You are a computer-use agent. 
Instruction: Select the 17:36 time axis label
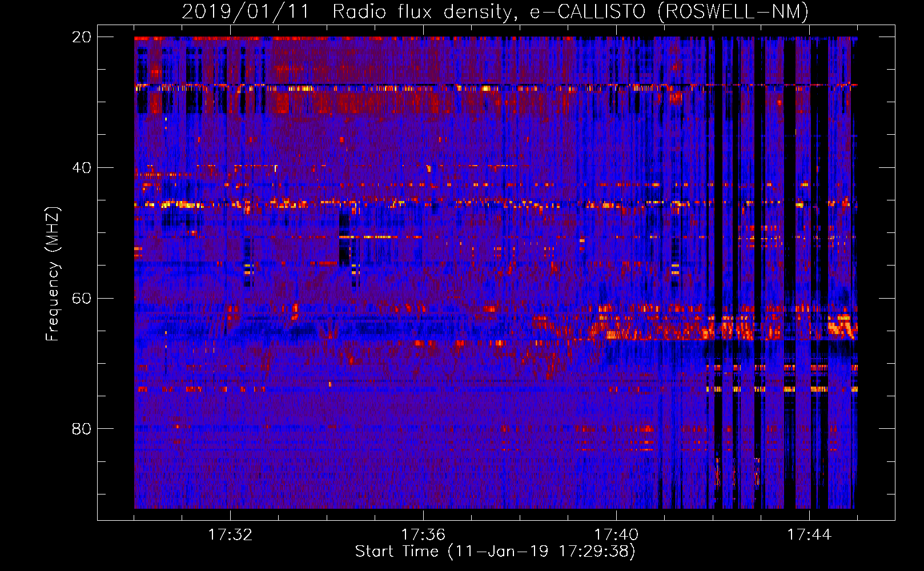[x=423, y=535]
